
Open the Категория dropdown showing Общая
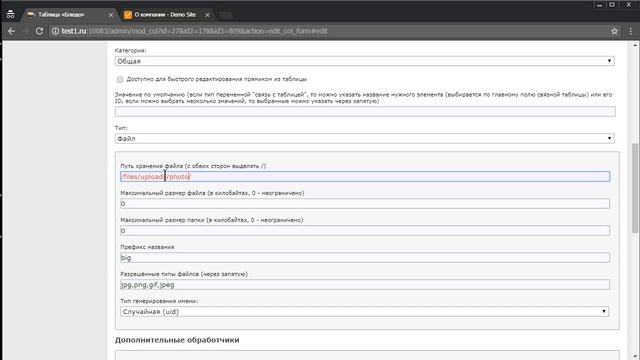[364, 61]
